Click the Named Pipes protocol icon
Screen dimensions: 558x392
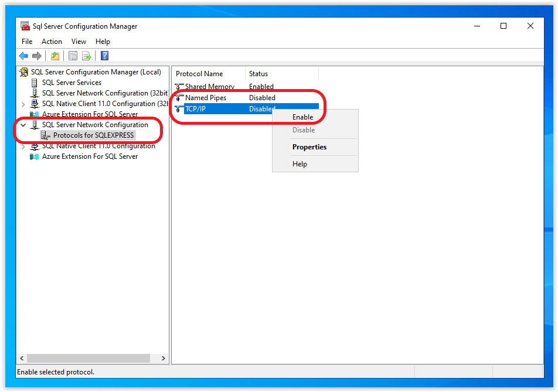click(179, 98)
